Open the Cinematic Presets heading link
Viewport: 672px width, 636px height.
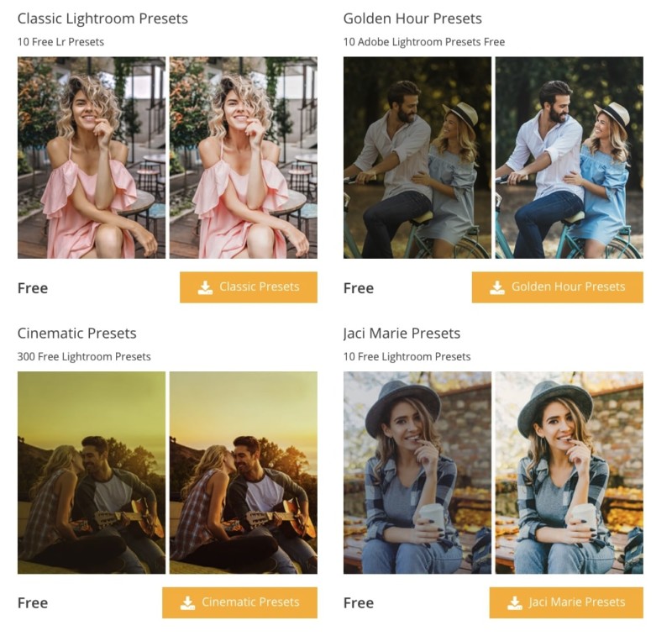point(77,334)
